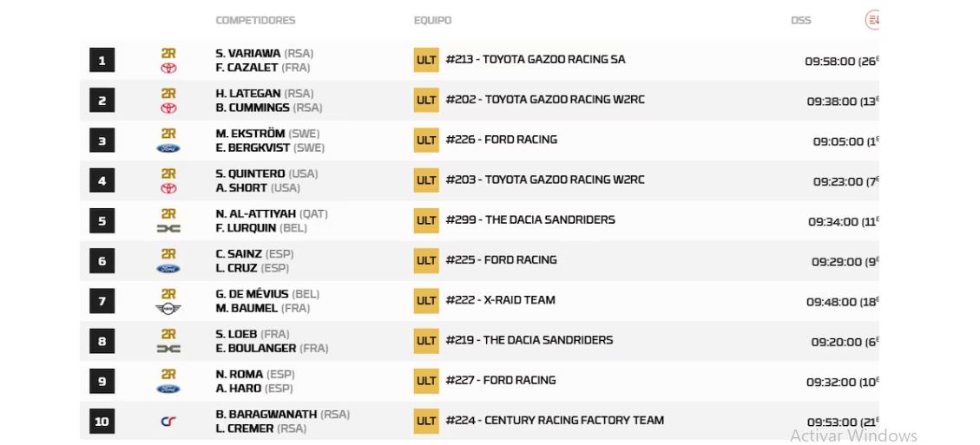Select driver N. Roma's name

(x=240, y=374)
